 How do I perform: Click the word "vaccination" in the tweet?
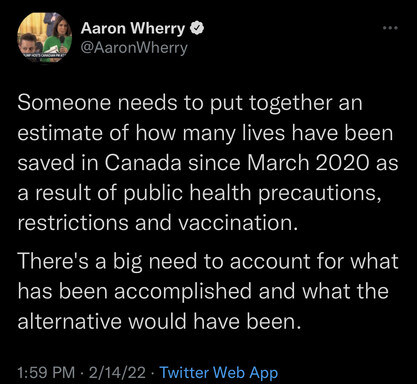[238, 223]
